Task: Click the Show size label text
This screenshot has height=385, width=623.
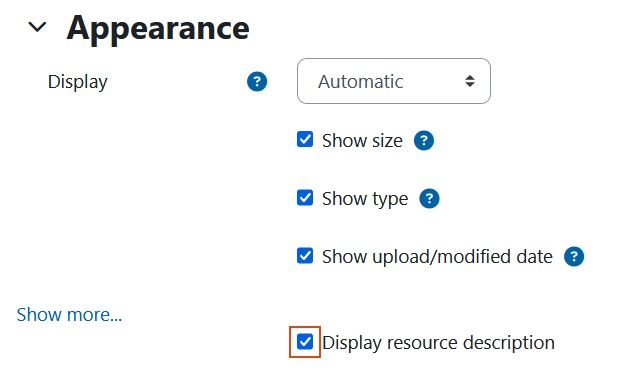Action: pos(362,141)
